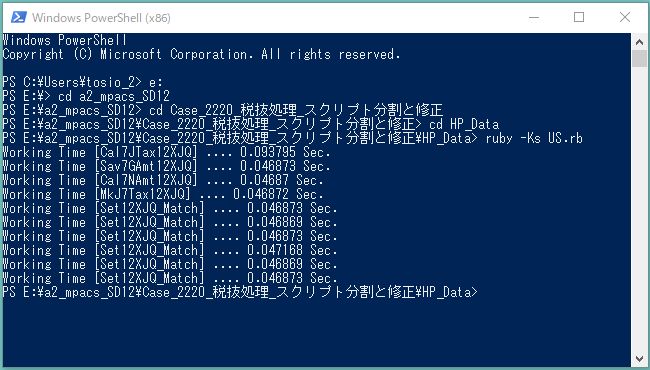Click the 0.047168 Sec. output value

coord(292,250)
